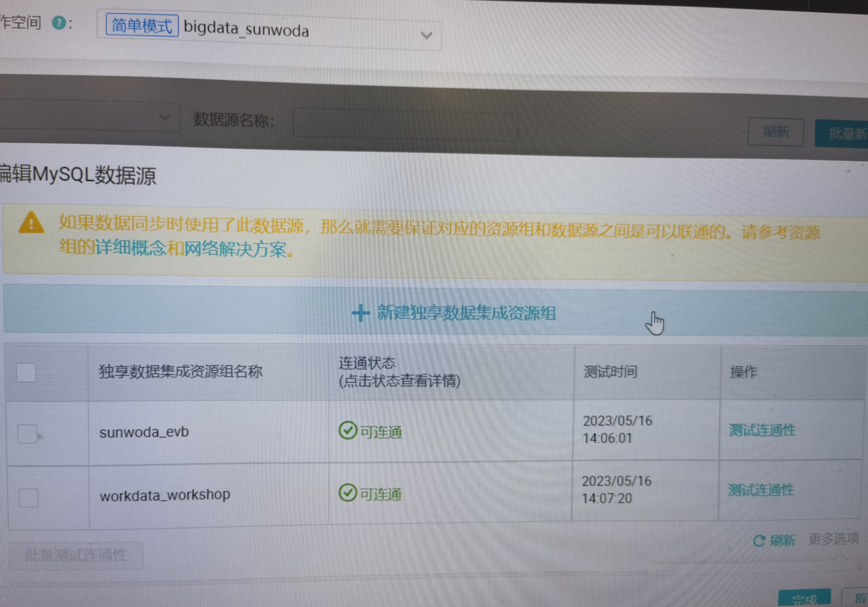Check the sunwoda_evb row checkbox

26,434
